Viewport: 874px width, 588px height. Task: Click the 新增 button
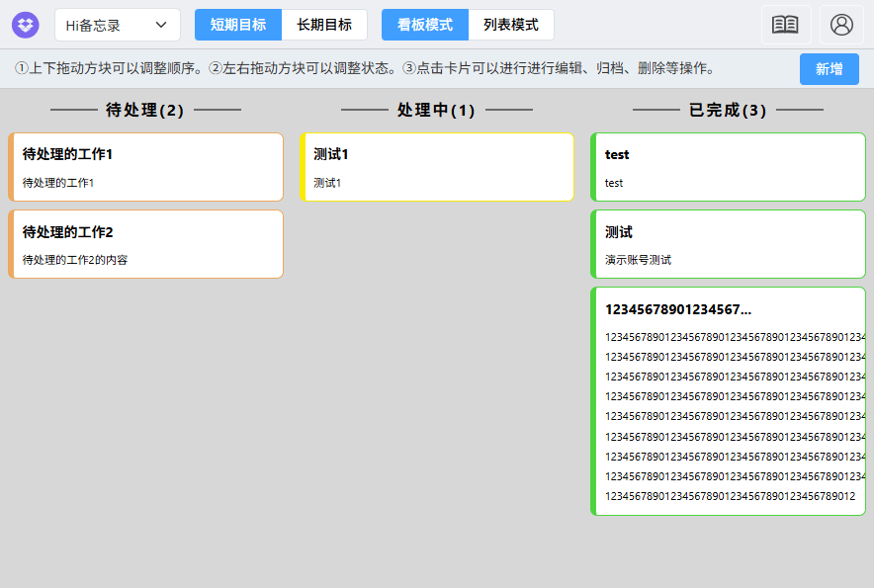829,69
